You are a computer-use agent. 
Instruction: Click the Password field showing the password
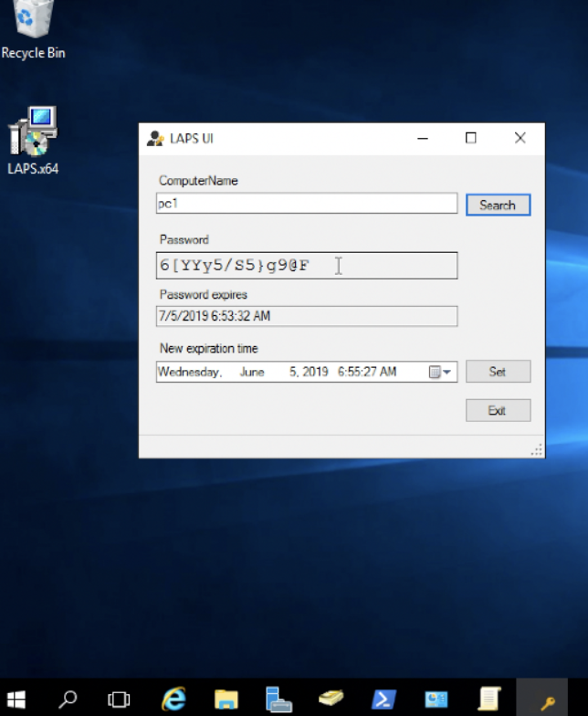coord(306,266)
